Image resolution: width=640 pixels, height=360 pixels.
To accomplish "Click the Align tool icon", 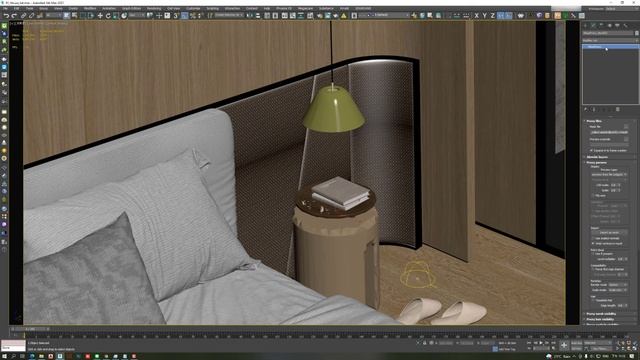I will point(258,16).
